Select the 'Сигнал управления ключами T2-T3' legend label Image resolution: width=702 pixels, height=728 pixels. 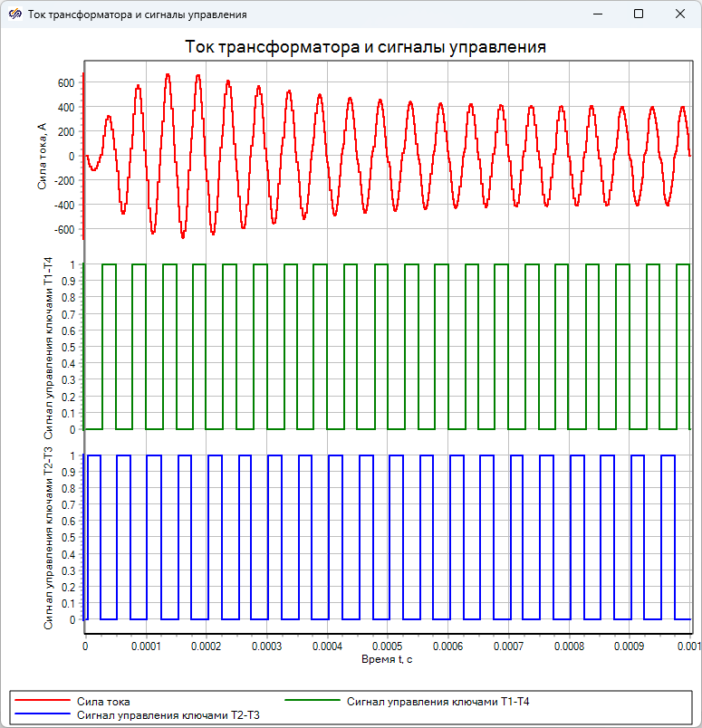click(169, 715)
